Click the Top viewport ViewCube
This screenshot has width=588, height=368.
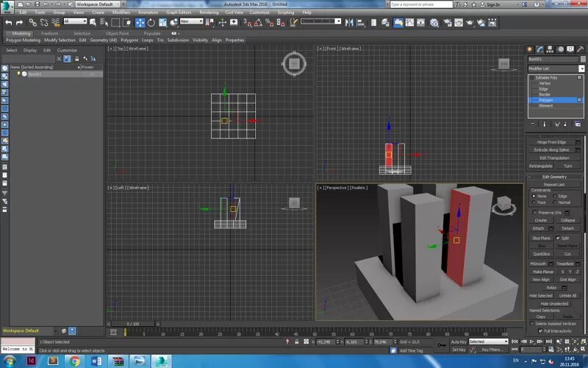coord(295,64)
